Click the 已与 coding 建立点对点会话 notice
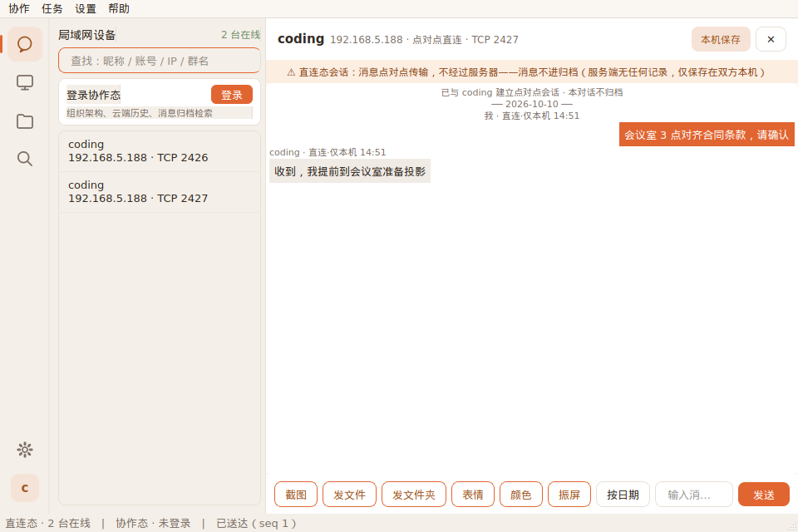The height and width of the screenshot is (532, 798). pyautogui.click(x=532, y=92)
